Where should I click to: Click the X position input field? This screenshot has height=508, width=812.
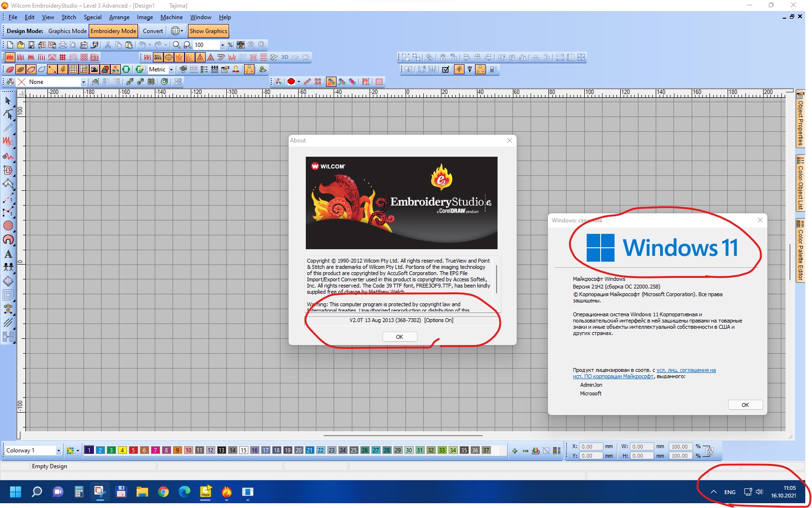pyautogui.click(x=591, y=447)
